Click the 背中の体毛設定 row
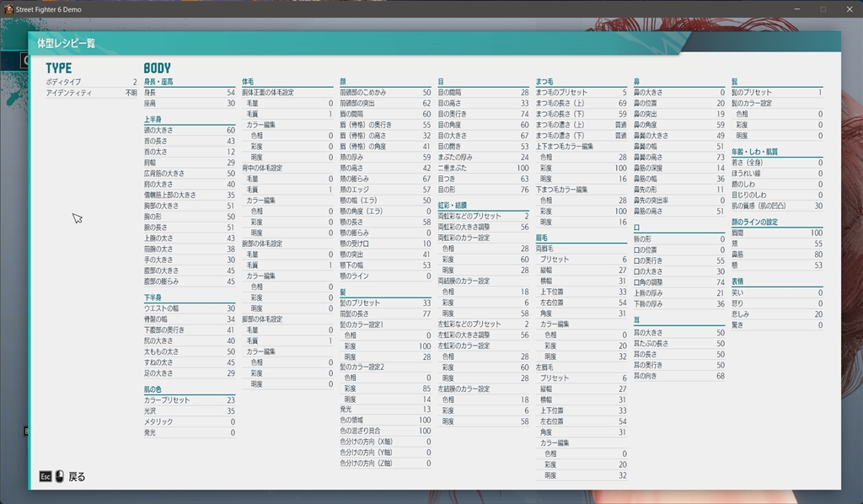 [x=287, y=168]
